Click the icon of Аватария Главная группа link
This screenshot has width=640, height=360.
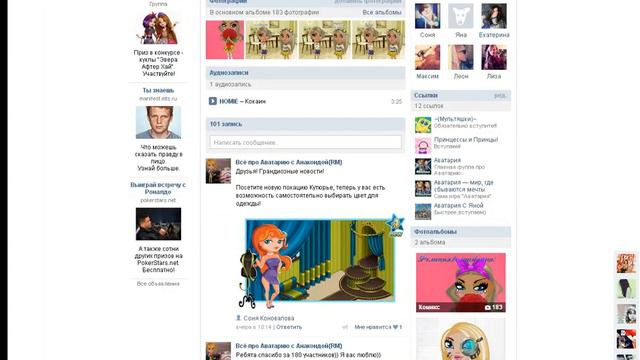pyautogui.click(x=423, y=167)
